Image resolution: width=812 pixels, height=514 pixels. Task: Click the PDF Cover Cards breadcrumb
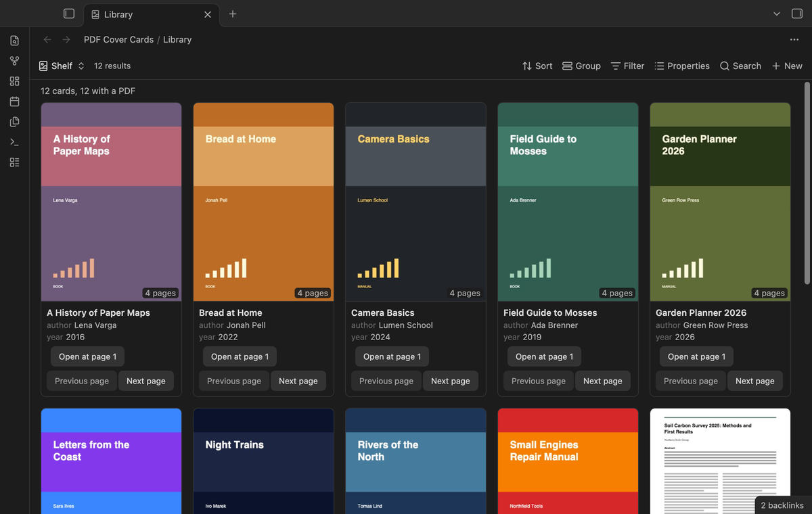pyautogui.click(x=118, y=40)
